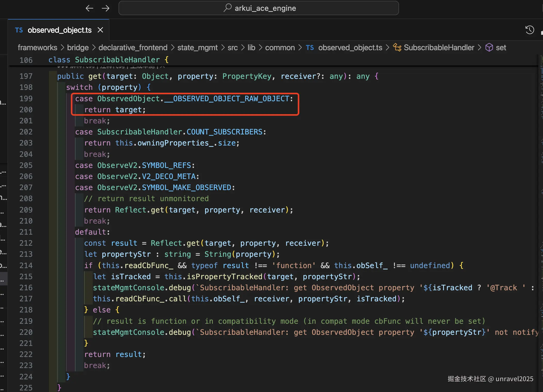The width and height of the screenshot is (543, 392).
Task: Select the observed_object.ts editor tab
Action: (x=59, y=30)
